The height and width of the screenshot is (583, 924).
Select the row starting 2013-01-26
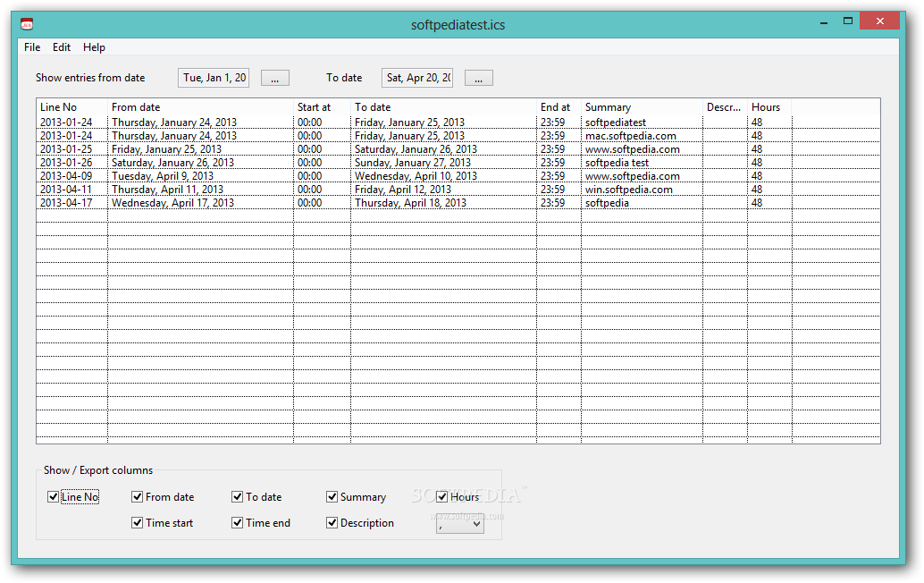[458, 163]
